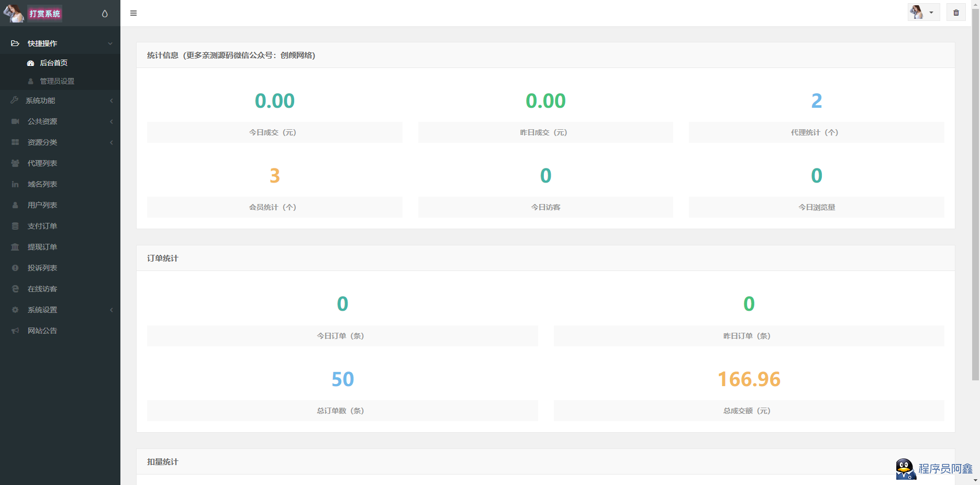Click the 总成交额（元） label
The height and width of the screenshot is (485, 980).
[747, 411]
